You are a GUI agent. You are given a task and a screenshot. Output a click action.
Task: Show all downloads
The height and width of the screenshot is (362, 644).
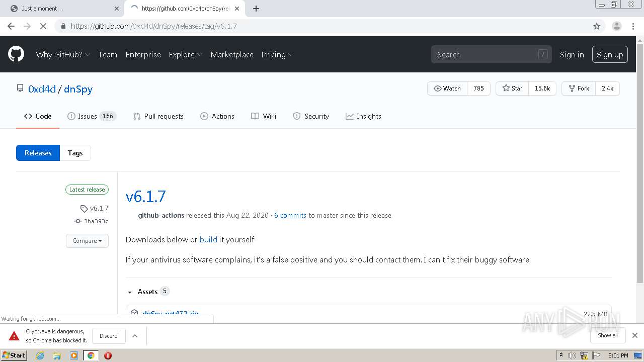coord(608,335)
